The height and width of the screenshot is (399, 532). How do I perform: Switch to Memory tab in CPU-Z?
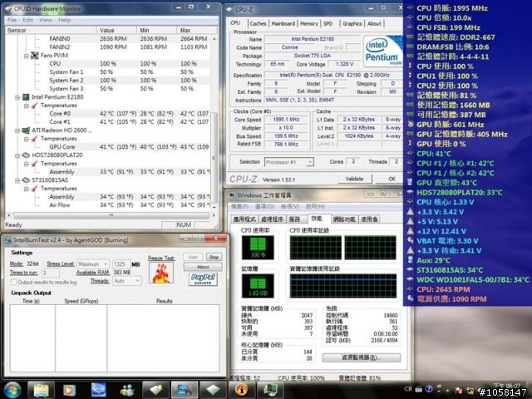click(x=308, y=23)
